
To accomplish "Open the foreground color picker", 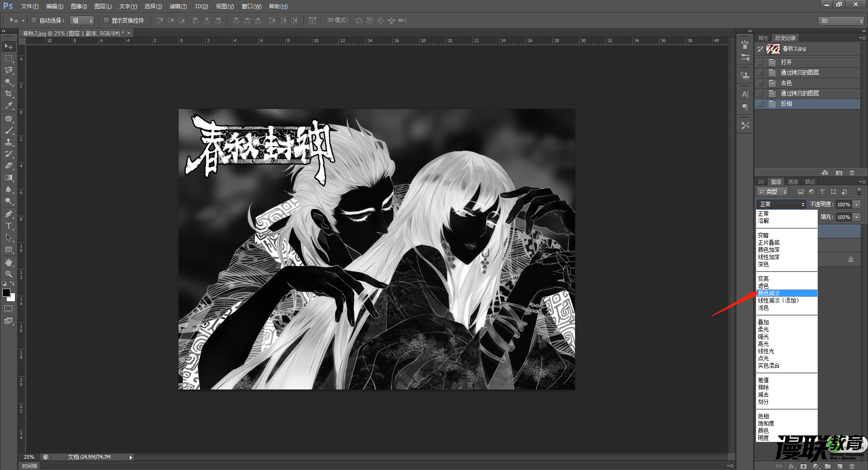I will click(x=6, y=293).
